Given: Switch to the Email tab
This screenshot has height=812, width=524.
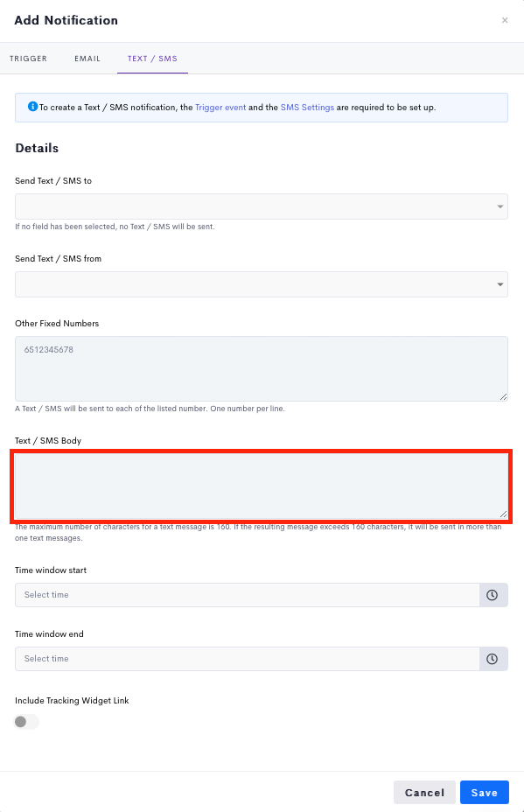Looking at the screenshot, I should click(x=87, y=59).
